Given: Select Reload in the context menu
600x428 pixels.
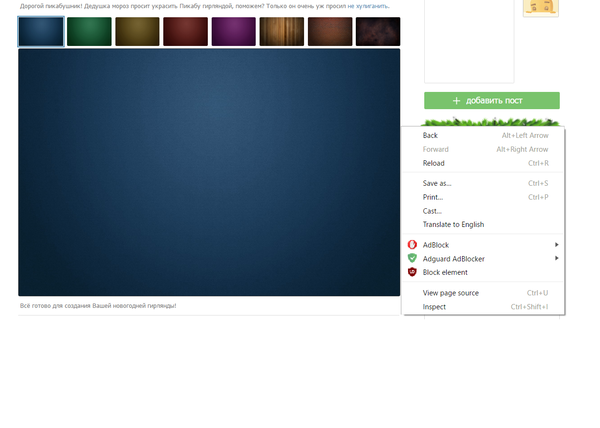Looking at the screenshot, I should coord(434,163).
